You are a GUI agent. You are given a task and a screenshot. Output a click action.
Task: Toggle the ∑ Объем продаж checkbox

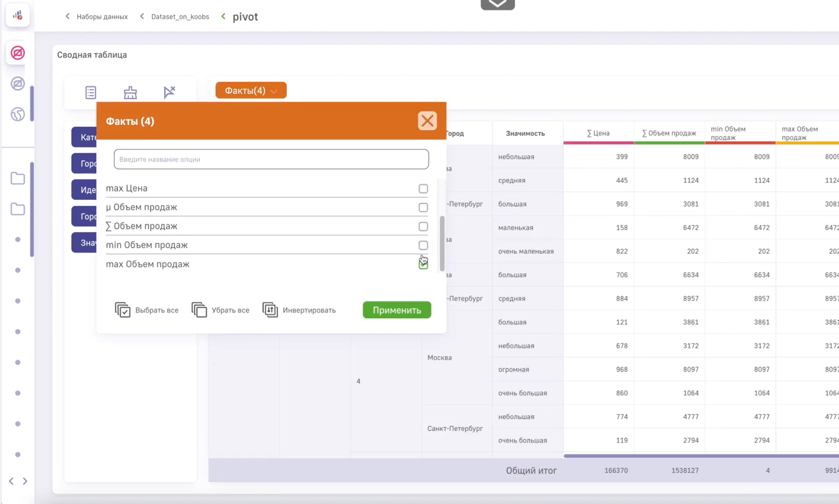click(423, 226)
